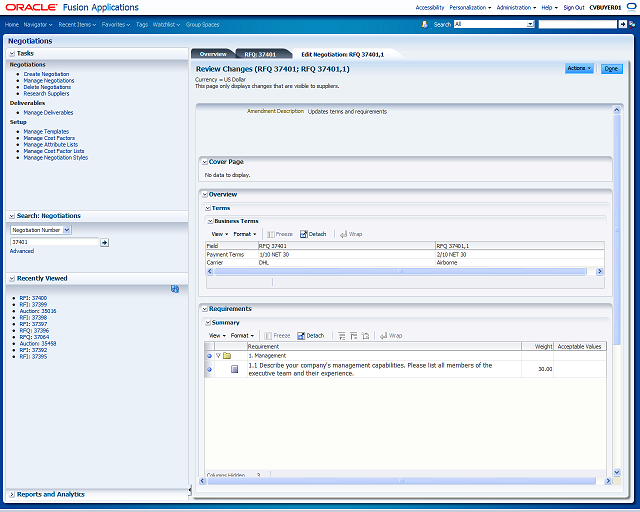
Task: Collapse the Summary subsection
Action: pyautogui.click(x=208, y=323)
